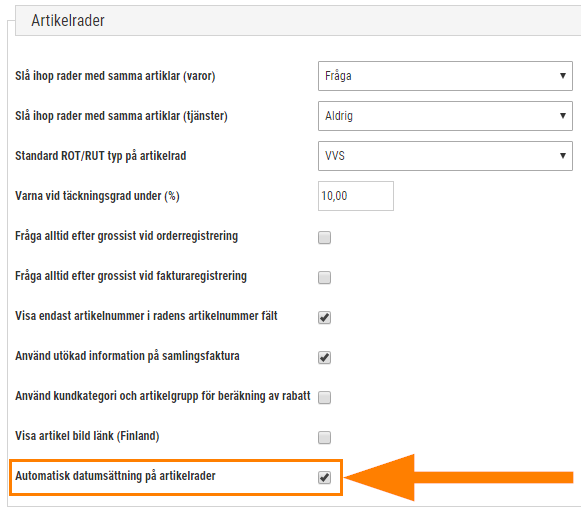Uncheck 'Visa endast artikelnummer i radens artikelnummer fält'

tap(324, 317)
